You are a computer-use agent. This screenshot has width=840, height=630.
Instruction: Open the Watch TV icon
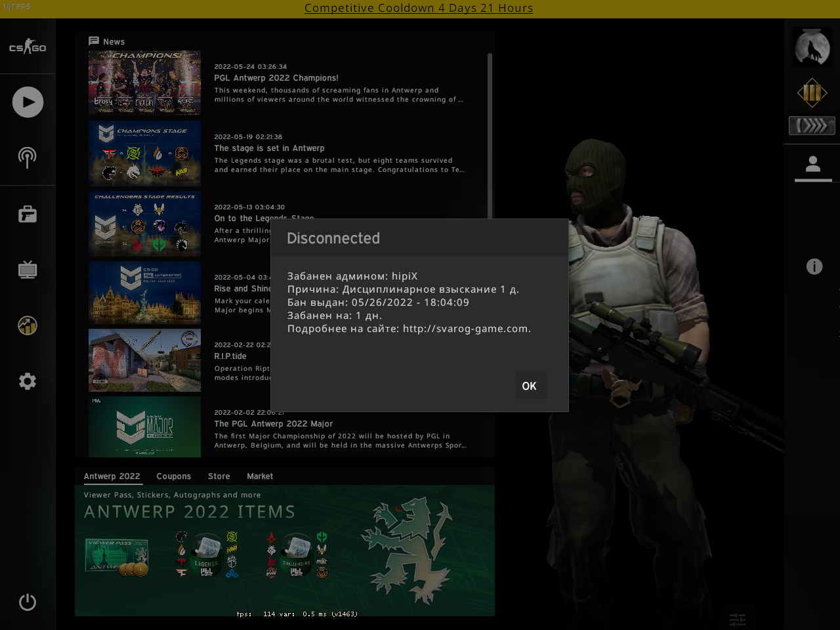(x=28, y=270)
